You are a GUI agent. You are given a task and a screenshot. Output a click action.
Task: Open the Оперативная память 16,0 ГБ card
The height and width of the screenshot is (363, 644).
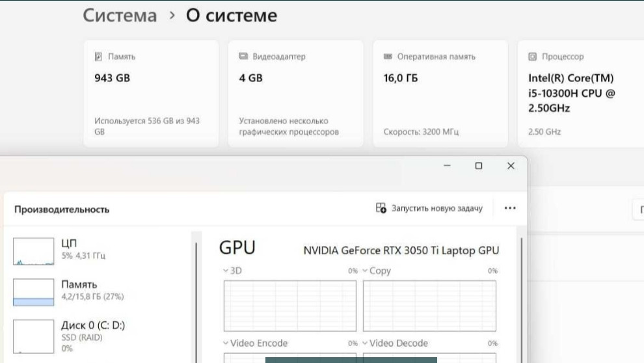pyautogui.click(x=440, y=94)
